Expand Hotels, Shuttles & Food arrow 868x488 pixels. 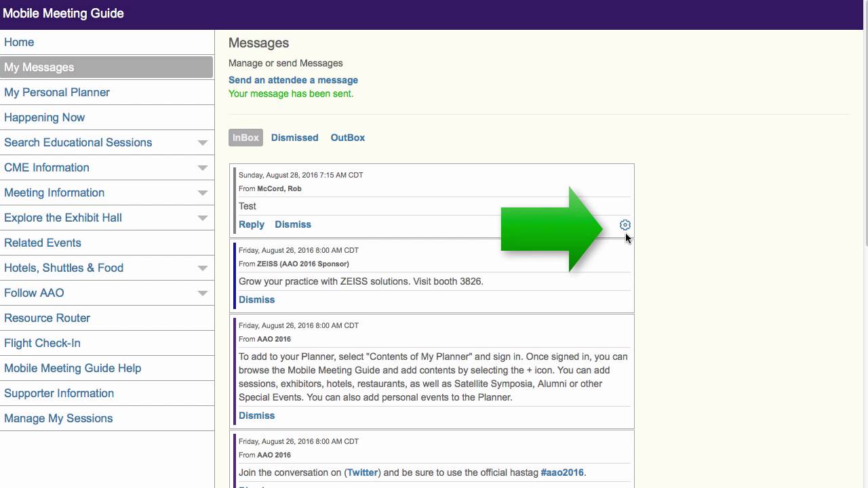[x=202, y=268]
